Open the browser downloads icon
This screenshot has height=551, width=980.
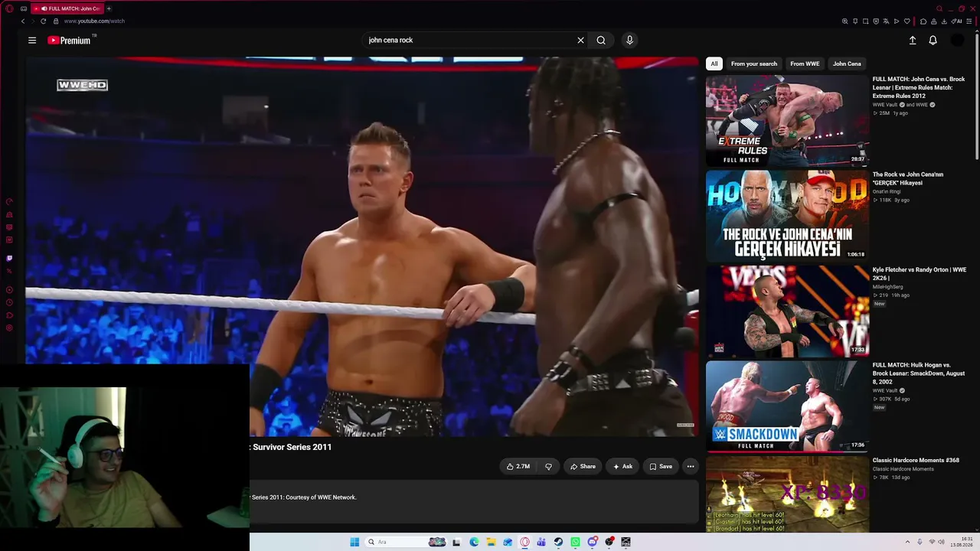pos(945,21)
